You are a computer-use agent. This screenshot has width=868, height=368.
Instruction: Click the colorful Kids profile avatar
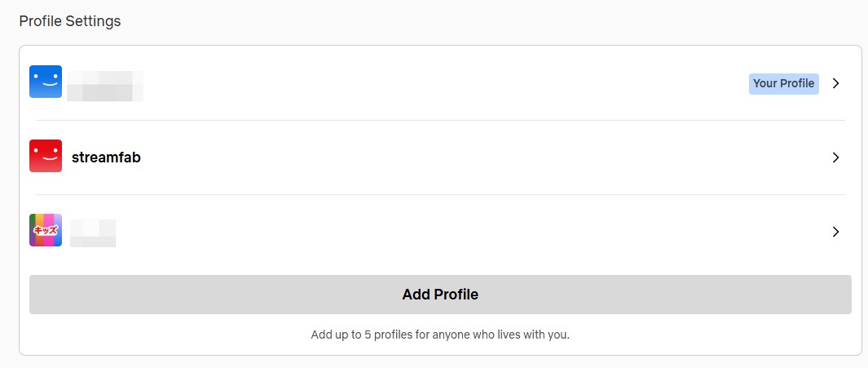coord(46,230)
